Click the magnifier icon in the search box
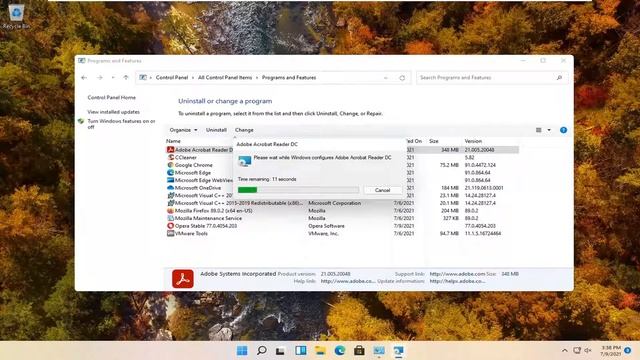Image resolution: width=640 pixels, height=360 pixels. coord(559,78)
